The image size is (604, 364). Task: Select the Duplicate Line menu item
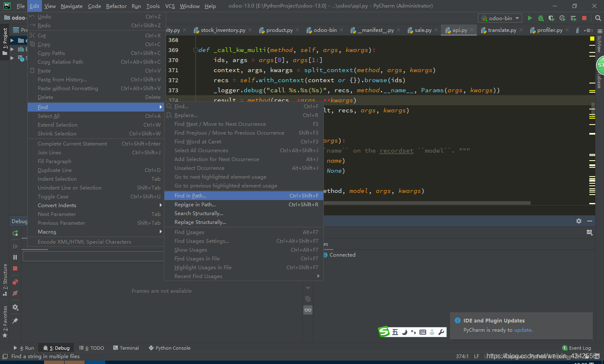click(96, 170)
